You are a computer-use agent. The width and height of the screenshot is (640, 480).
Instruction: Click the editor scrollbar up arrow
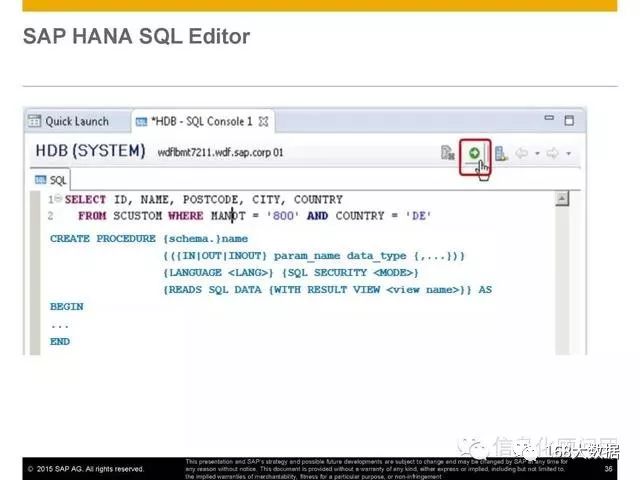pos(562,199)
